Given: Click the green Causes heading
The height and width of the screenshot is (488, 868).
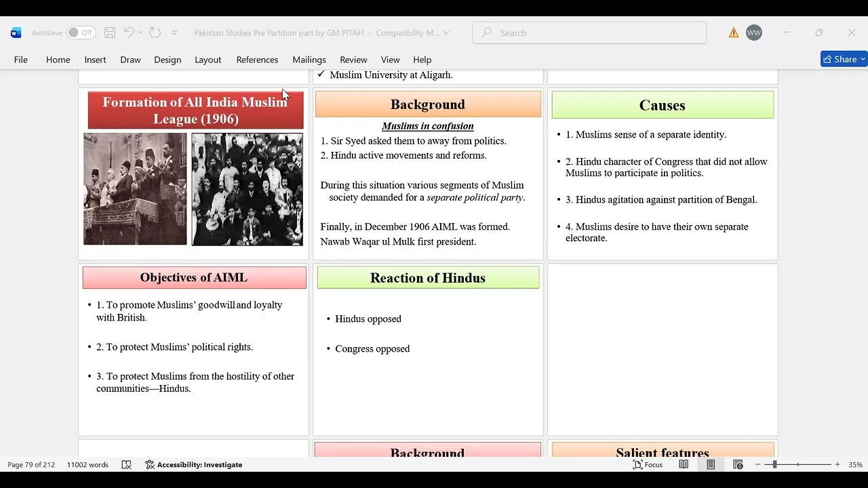Looking at the screenshot, I should coord(663,105).
